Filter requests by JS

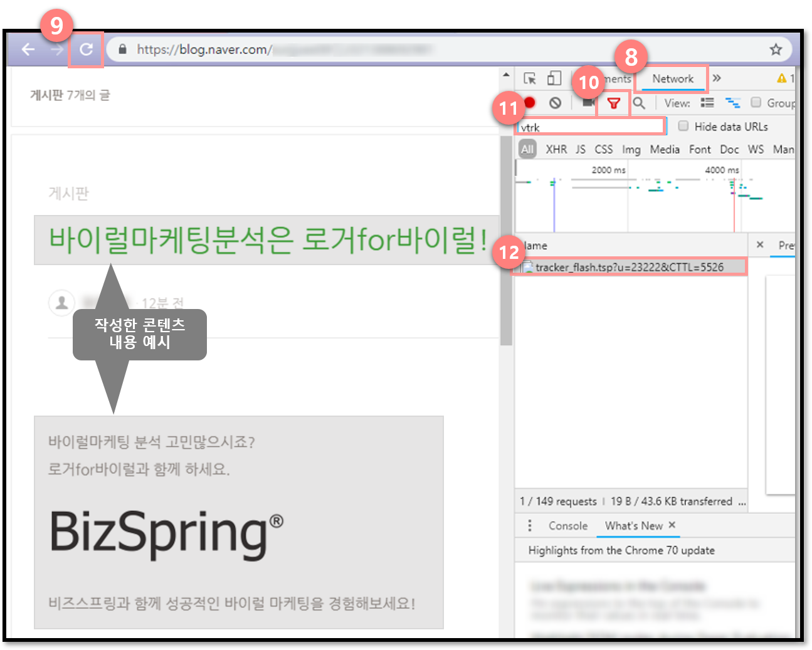coord(581,149)
